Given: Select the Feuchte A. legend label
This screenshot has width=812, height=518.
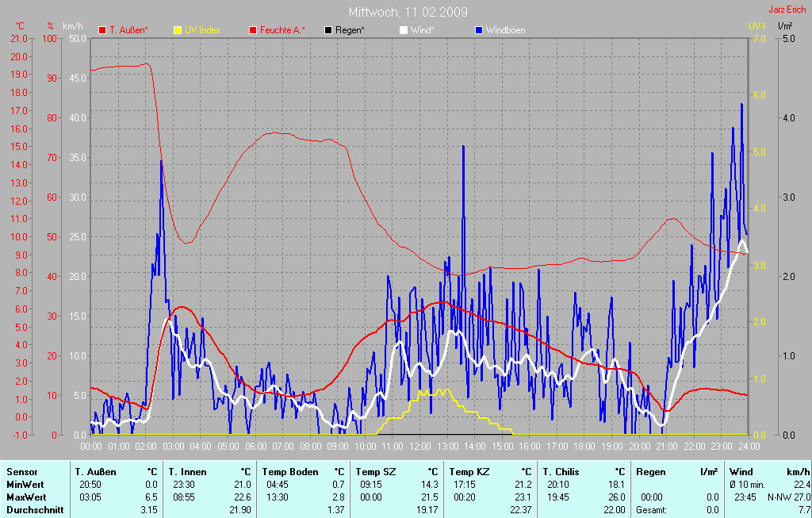Looking at the screenshot, I should point(283,30).
